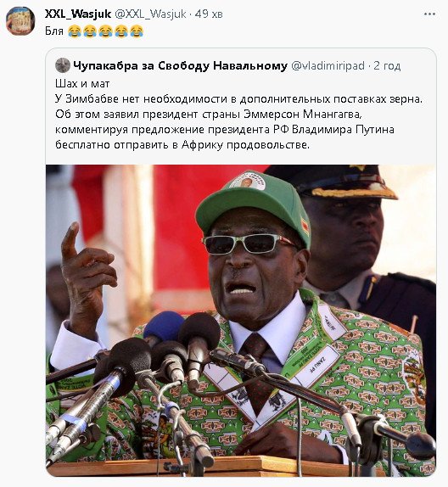The image size is (448, 487).
Task: Click the second laughing-crying emoji
Action: [90, 31]
